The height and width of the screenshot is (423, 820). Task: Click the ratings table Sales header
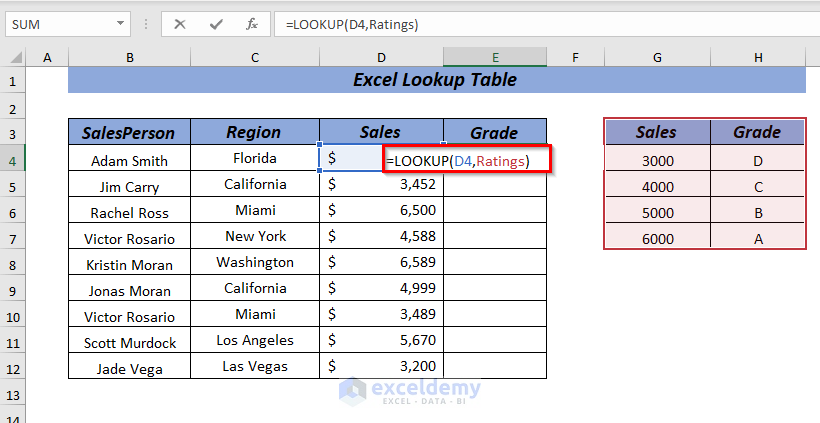pyautogui.click(x=657, y=132)
